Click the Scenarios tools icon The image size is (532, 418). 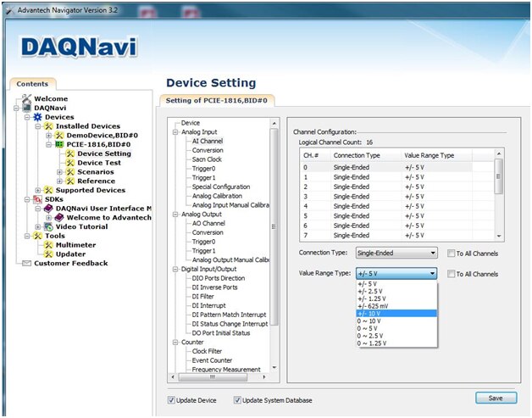click(x=70, y=172)
